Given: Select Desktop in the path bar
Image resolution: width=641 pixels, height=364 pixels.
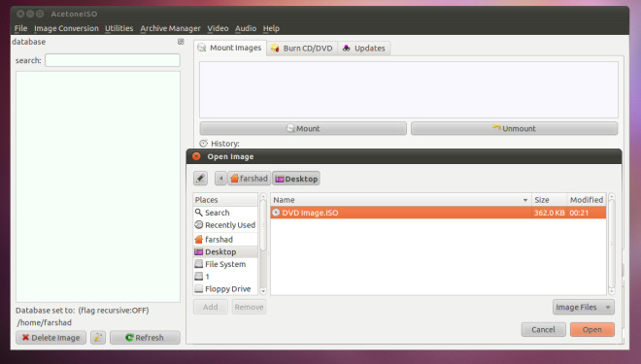Looking at the screenshot, I should coord(296,179).
